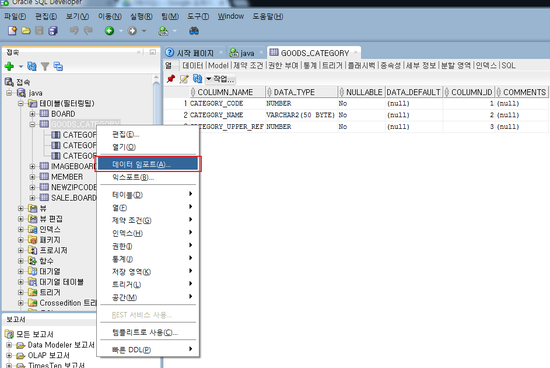
Task: Open dropdown arrow next to new connection plus
Action: coord(21,66)
